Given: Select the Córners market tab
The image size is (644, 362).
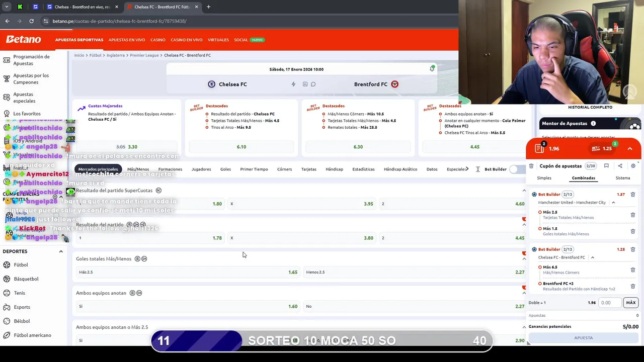Looking at the screenshot, I should point(284,169).
